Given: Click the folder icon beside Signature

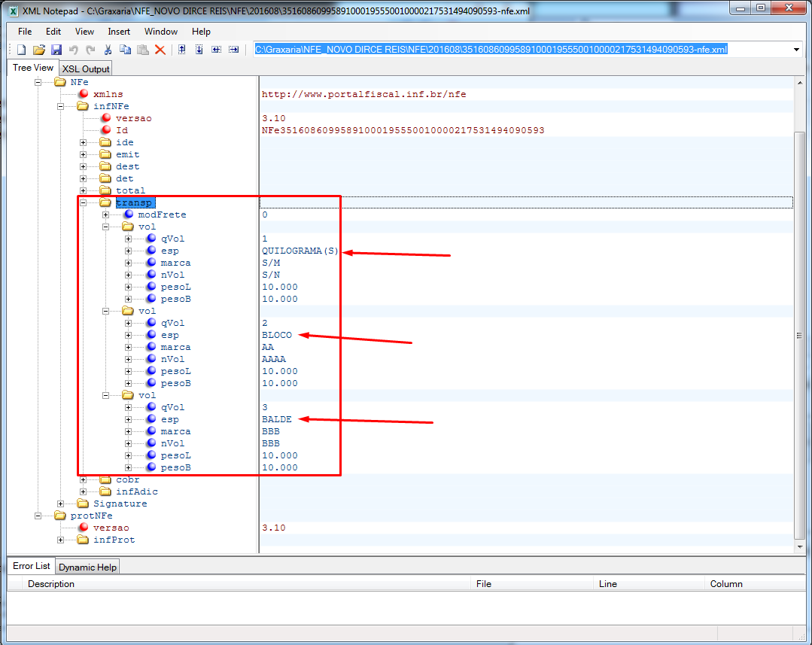Looking at the screenshot, I should tap(83, 503).
